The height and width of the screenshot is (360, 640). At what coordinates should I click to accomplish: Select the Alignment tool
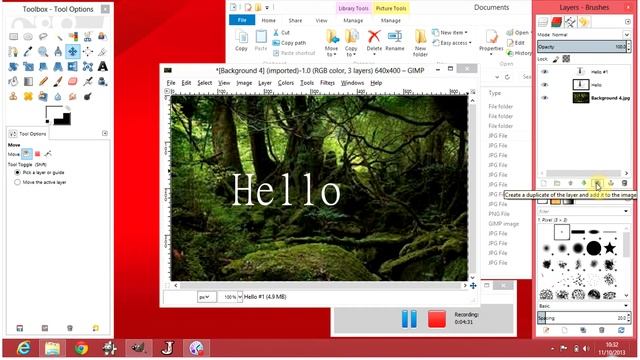(x=88, y=52)
